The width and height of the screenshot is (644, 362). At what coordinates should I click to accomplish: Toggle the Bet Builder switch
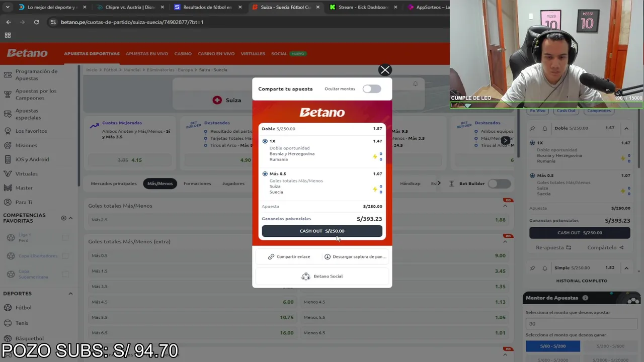tap(499, 184)
